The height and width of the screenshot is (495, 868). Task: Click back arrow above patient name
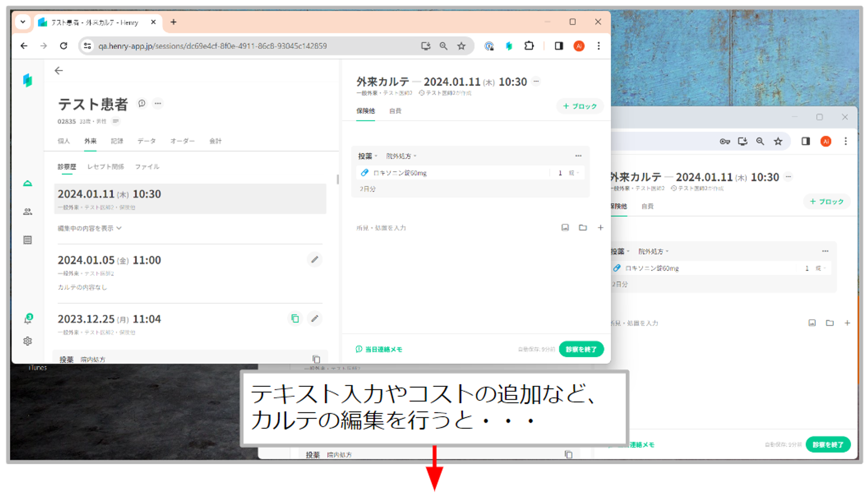click(59, 71)
